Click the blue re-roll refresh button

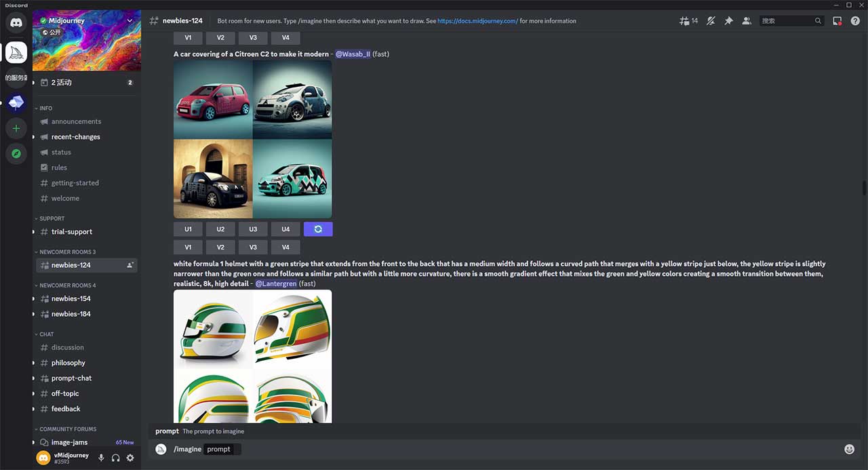318,229
